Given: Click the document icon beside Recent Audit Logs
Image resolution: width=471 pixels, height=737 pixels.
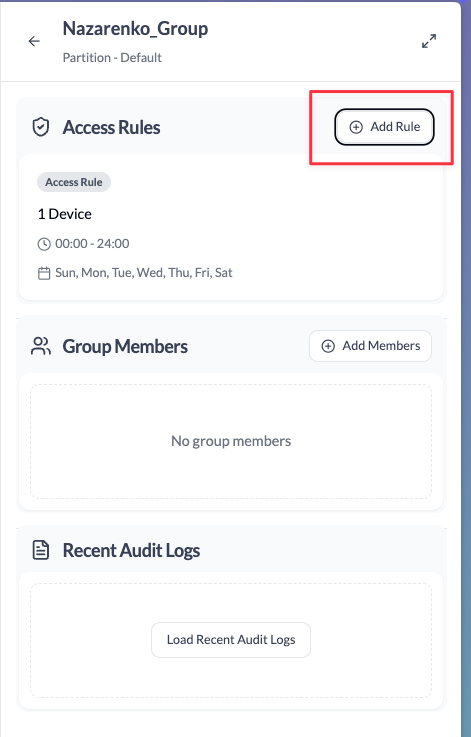Looking at the screenshot, I should coord(41,550).
